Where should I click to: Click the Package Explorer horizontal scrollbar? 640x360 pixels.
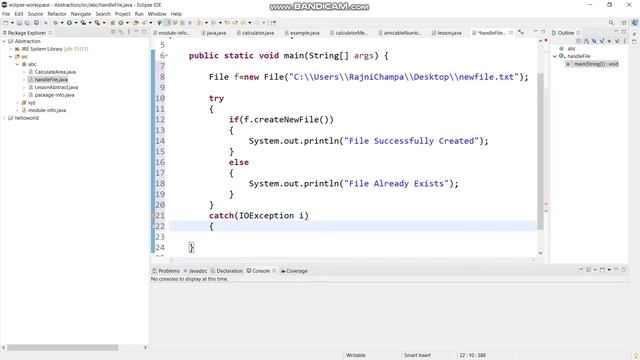click(62, 347)
